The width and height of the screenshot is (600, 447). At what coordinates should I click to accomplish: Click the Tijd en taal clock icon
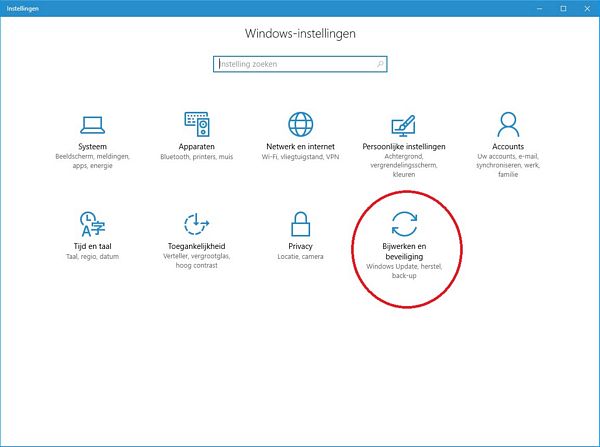click(x=92, y=223)
